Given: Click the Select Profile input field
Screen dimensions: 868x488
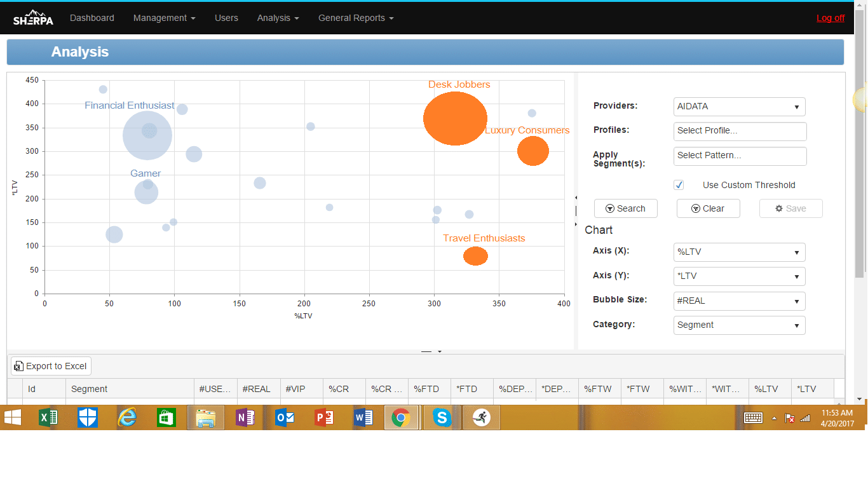Looking at the screenshot, I should coord(740,131).
